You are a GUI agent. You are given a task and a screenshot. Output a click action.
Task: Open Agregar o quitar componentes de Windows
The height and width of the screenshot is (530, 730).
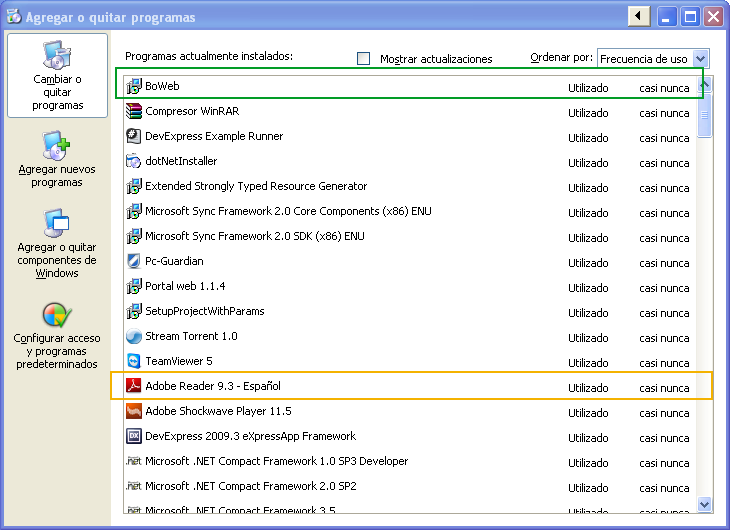click(x=57, y=244)
